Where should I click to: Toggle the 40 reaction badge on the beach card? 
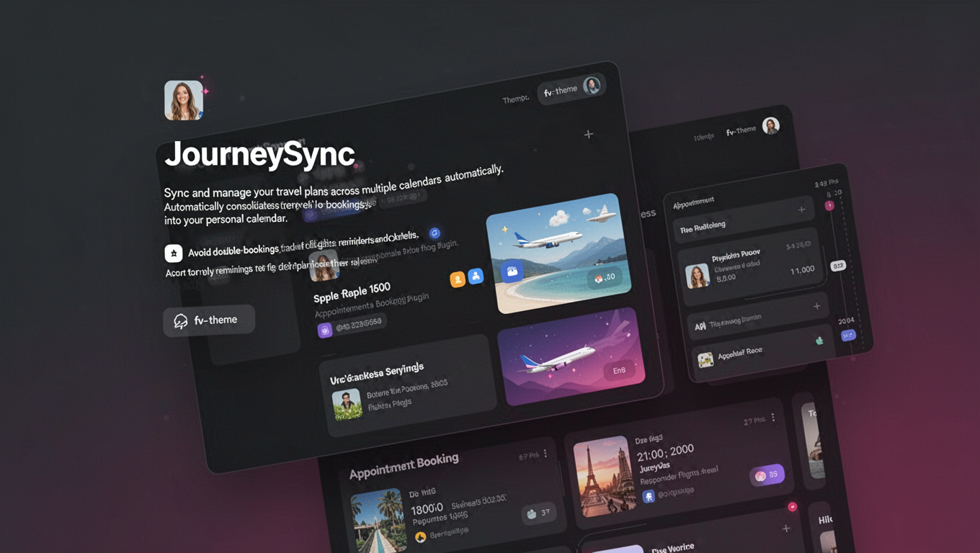pos(605,277)
